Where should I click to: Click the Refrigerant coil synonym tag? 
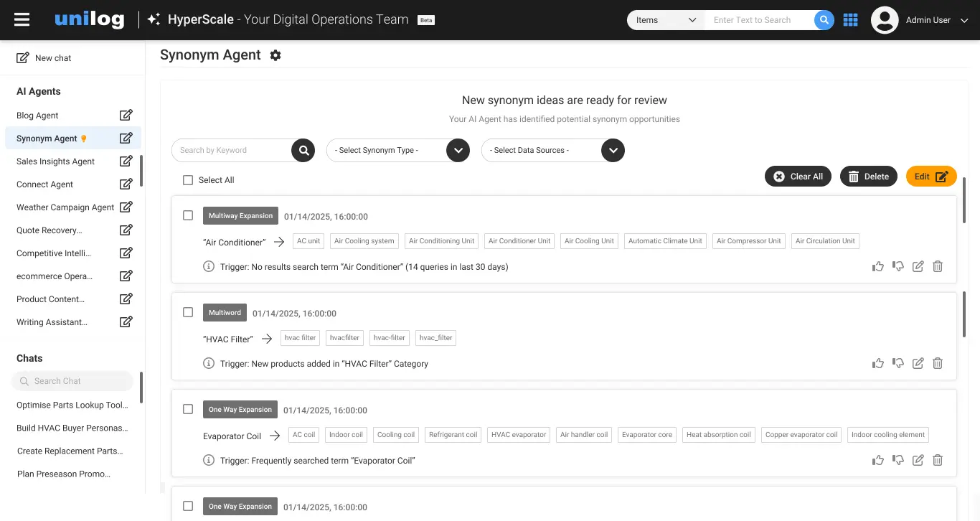tap(453, 435)
